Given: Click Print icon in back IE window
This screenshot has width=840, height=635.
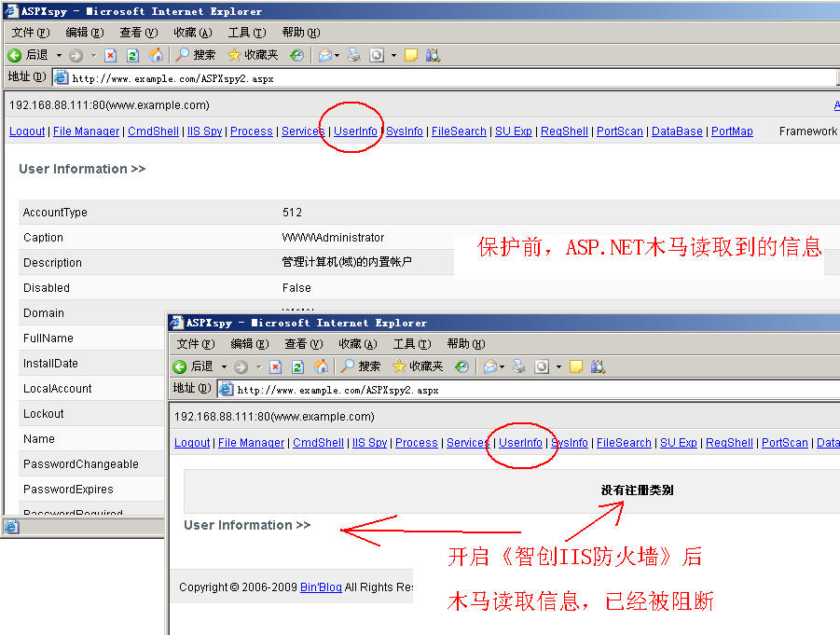Looking at the screenshot, I should (353, 55).
